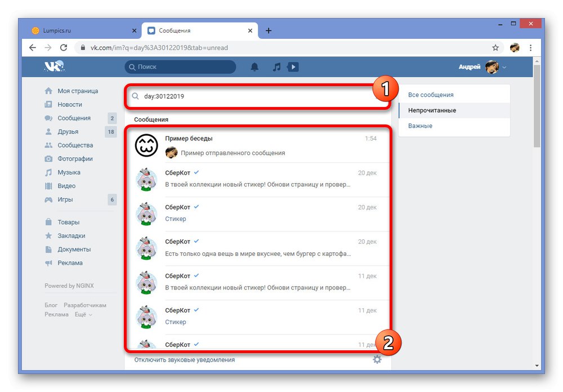
Task: Expand the Ещё footer dropdown
Action: 83,314
